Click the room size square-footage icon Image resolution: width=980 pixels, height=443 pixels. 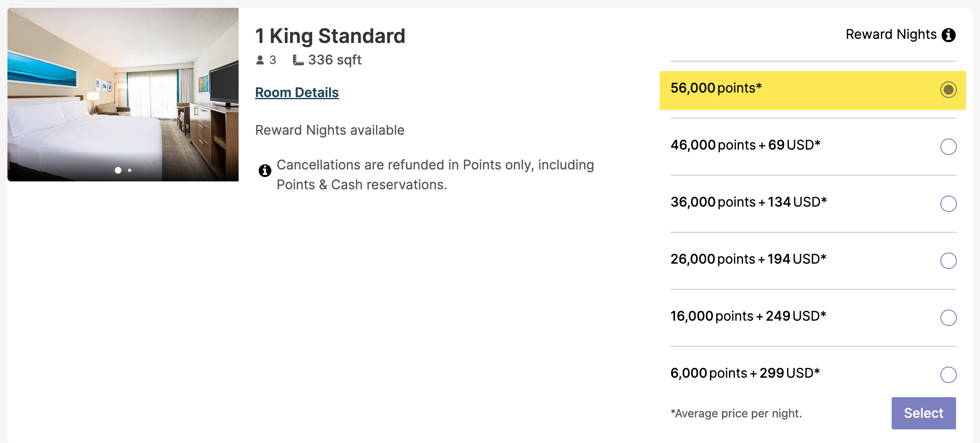(x=298, y=60)
